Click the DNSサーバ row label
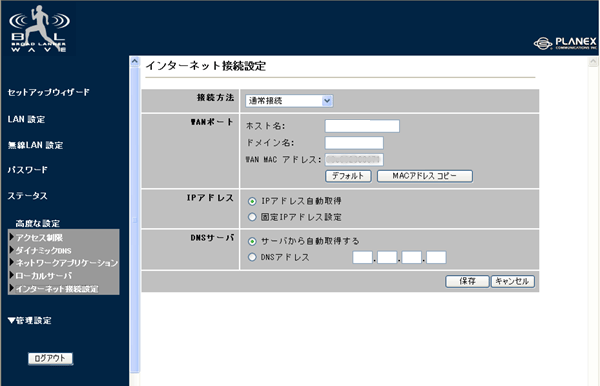This screenshot has height=386, width=600. [212, 238]
